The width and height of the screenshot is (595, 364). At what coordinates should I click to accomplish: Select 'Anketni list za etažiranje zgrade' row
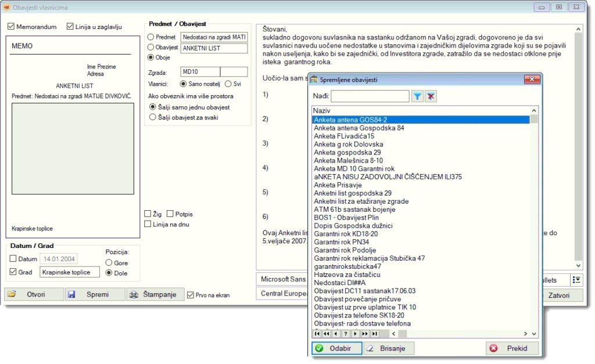tap(421, 201)
